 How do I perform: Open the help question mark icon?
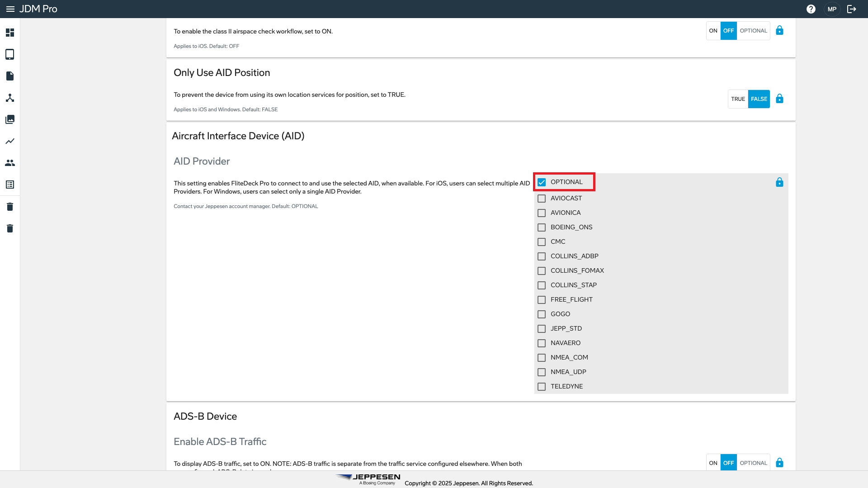(811, 9)
